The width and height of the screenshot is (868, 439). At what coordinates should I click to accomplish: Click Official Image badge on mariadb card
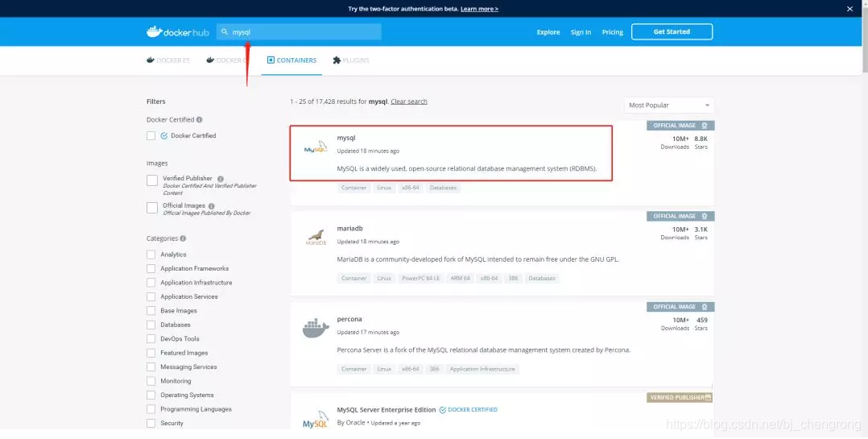point(680,217)
